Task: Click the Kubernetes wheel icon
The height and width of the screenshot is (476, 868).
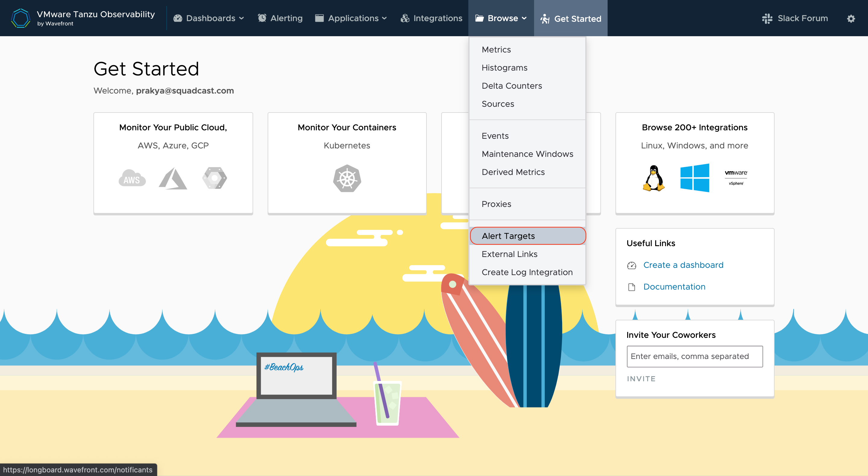Action: (x=347, y=179)
